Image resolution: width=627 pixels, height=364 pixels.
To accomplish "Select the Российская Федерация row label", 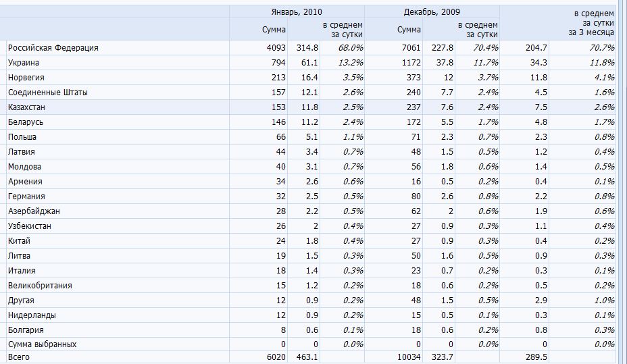I will tap(53, 48).
